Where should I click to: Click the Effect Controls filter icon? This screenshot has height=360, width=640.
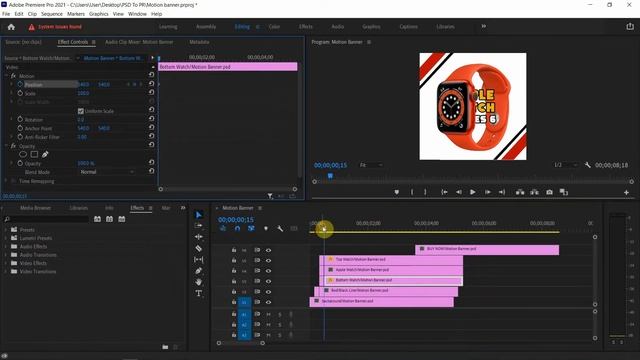click(x=270, y=196)
